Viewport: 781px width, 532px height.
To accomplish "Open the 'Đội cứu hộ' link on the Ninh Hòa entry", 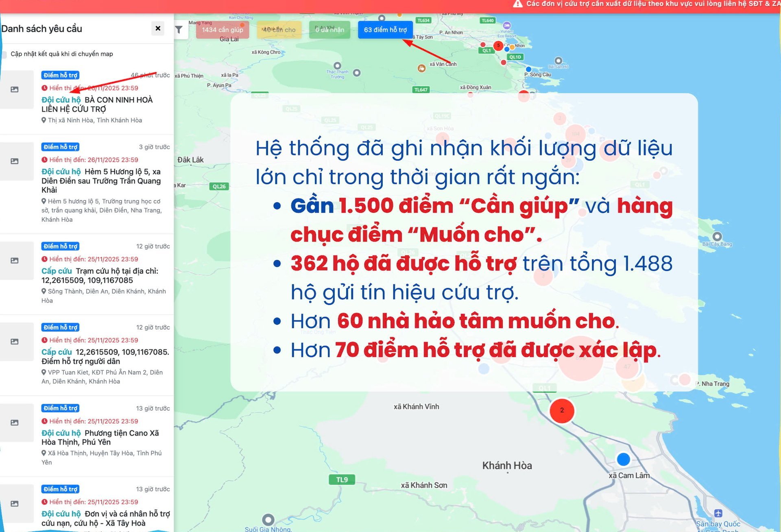I will point(61,100).
